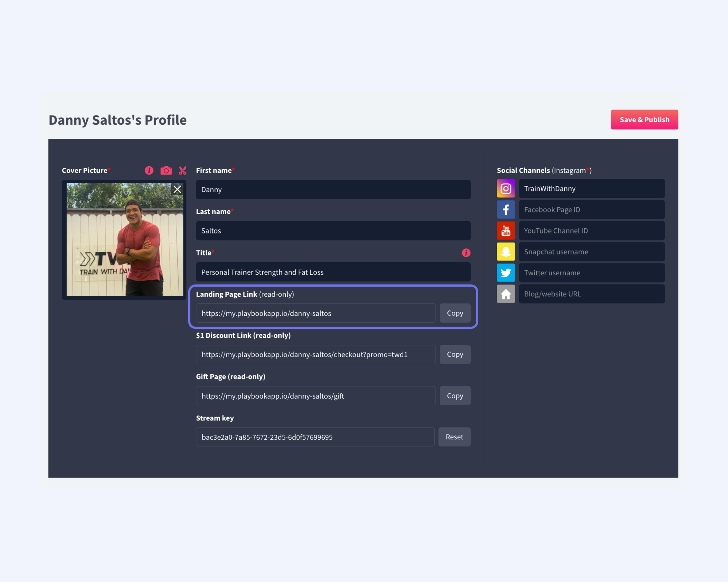
Task: Select the gift page URL field
Action: [316, 396]
